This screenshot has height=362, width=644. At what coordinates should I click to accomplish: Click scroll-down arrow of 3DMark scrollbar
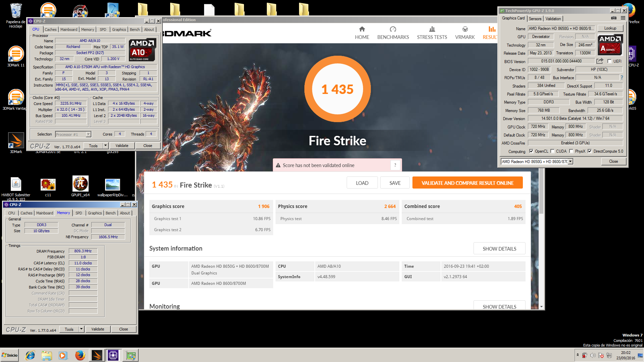click(541, 306)
